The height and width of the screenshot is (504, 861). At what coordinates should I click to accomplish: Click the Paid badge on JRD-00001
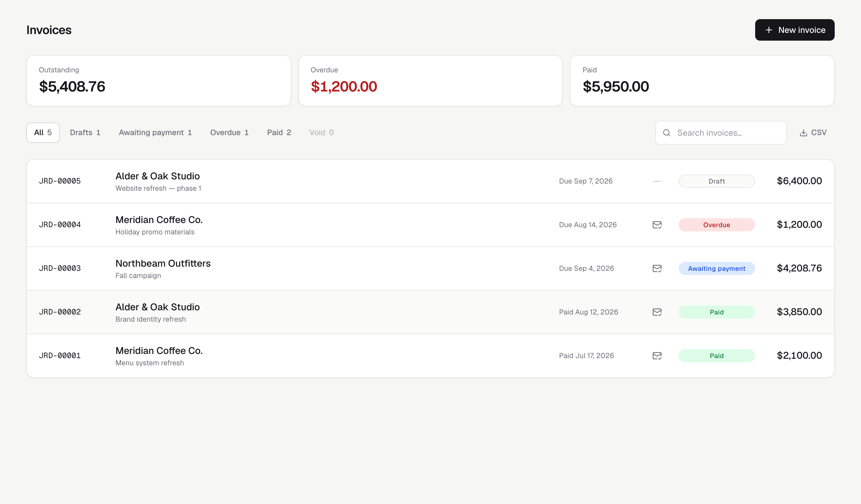pyautogui.click(x=717, y=356)
